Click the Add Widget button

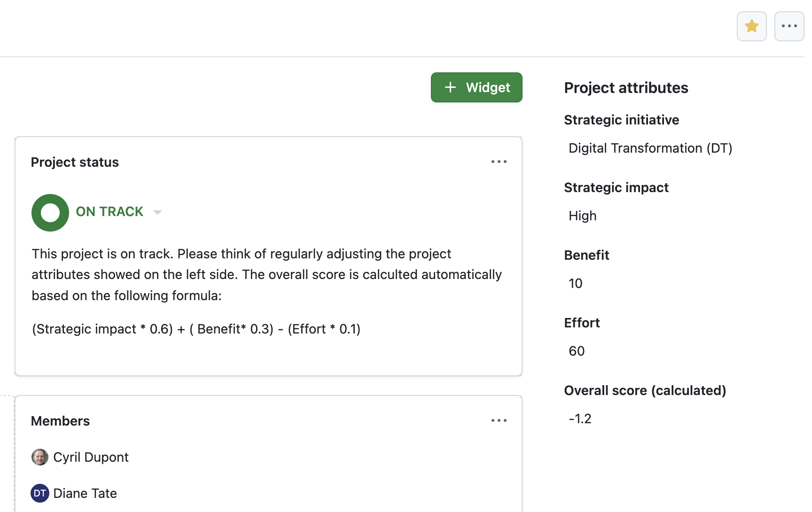pos(476,87)
